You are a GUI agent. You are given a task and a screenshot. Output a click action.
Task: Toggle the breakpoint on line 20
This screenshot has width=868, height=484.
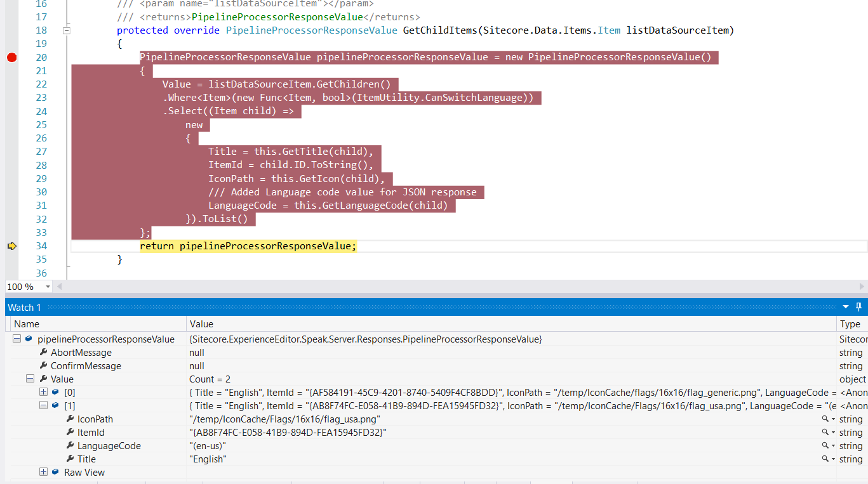(x=11, y=58)
